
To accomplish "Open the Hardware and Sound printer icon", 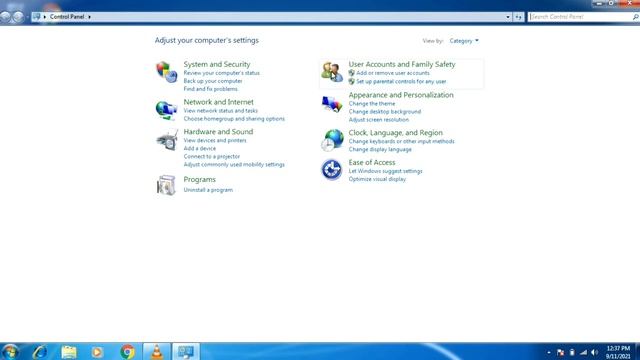I will click(x=167, y=140).
